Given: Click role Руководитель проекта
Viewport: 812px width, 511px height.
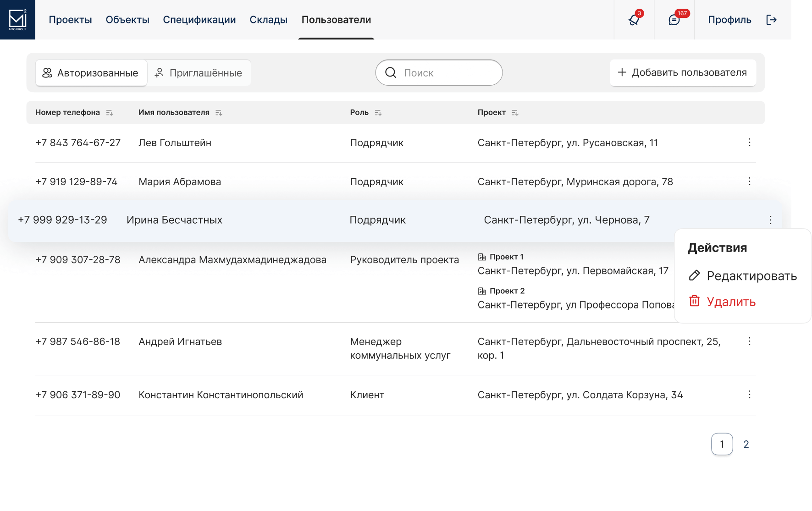Looking at the screenshot, I should coord(404,260).
